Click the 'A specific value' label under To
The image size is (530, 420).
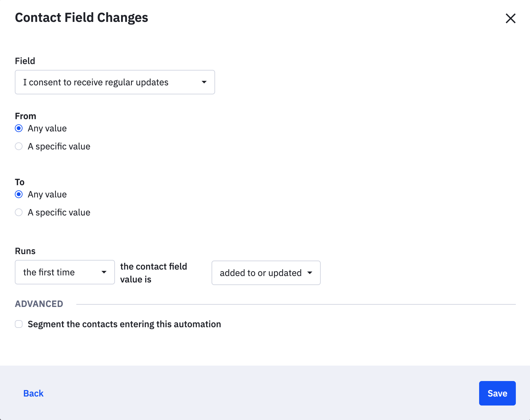point(59,212)
